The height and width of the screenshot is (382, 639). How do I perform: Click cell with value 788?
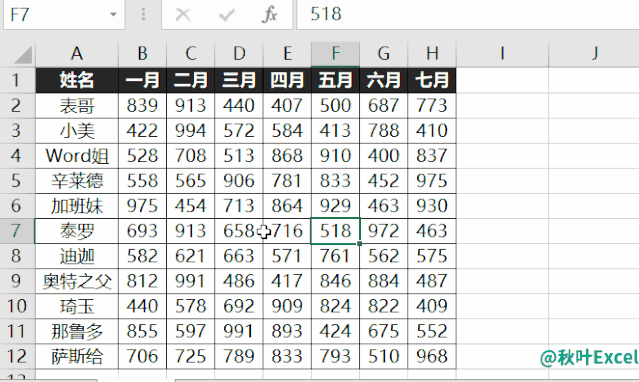(383, 131)
